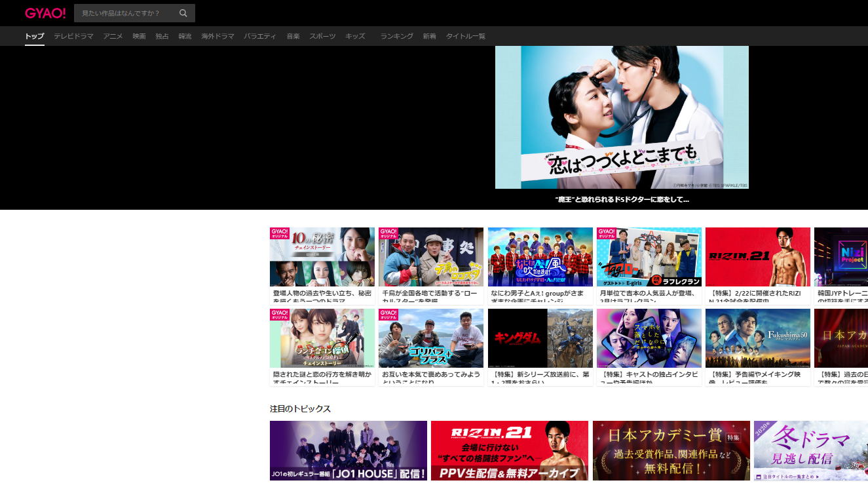Screen dimensions: 868x489
Task: Open the アニメ category
Action: coord(113,36)
